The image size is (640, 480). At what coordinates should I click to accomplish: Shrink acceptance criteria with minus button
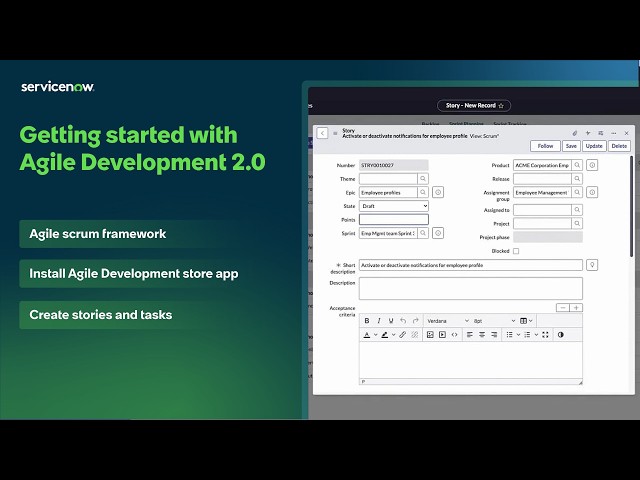pos(563,308)
